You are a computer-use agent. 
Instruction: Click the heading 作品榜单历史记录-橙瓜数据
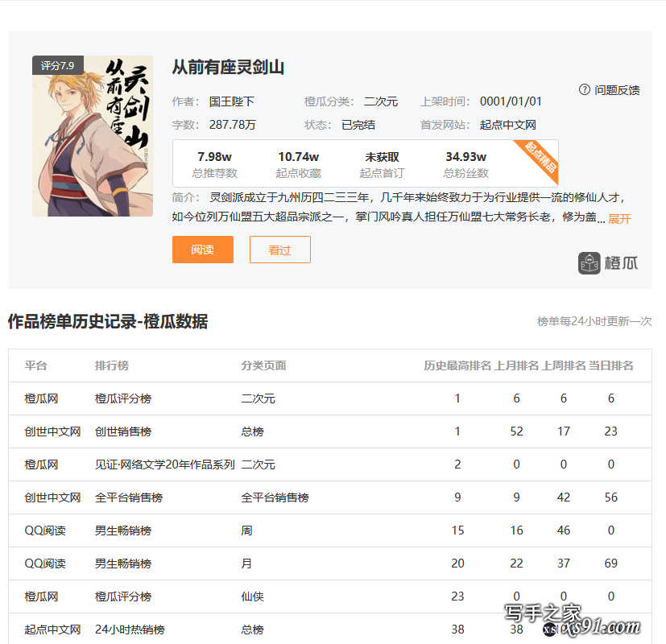[x=108, y=321]
